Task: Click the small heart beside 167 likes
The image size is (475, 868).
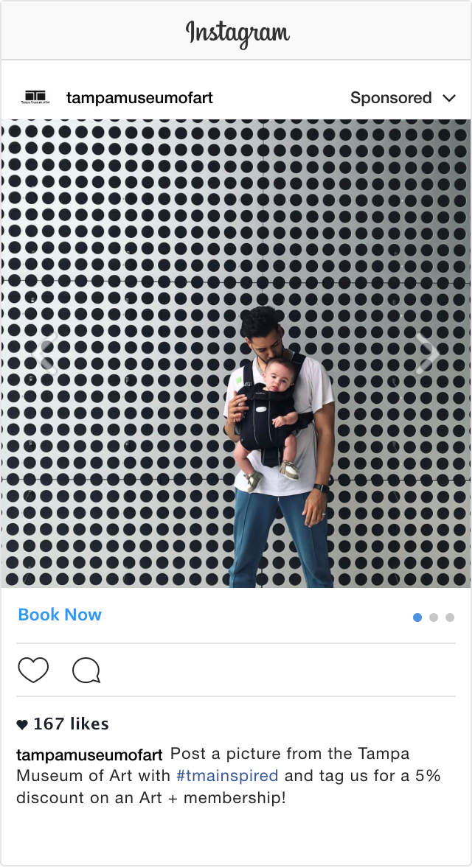Action: pos(22,724)
